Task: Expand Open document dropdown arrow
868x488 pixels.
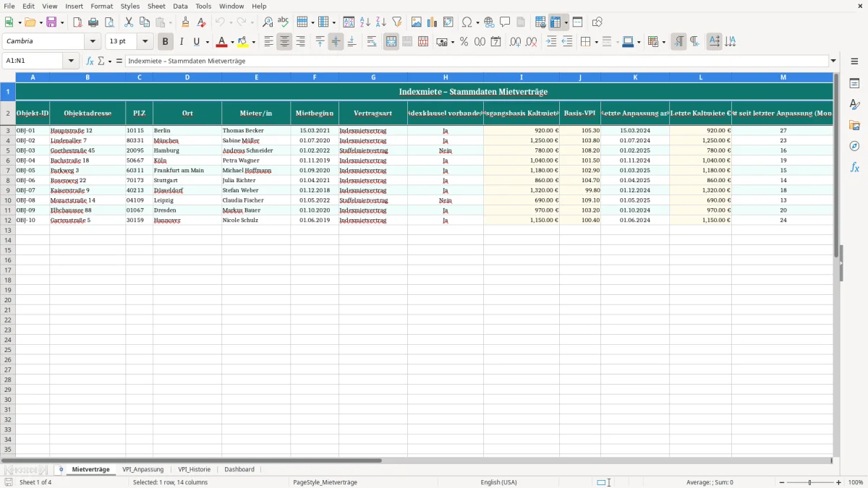Action: (x=40, y=22)
